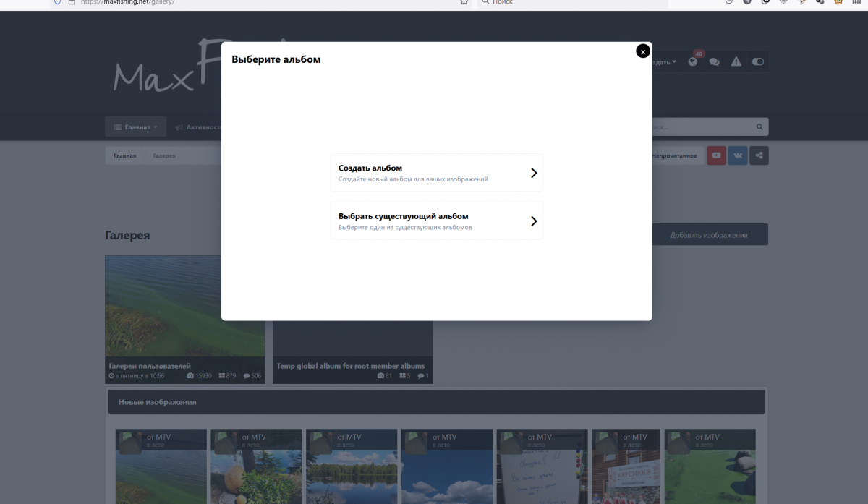
Task: Click the search magnifier icon
Action: [x=759, y=127]
